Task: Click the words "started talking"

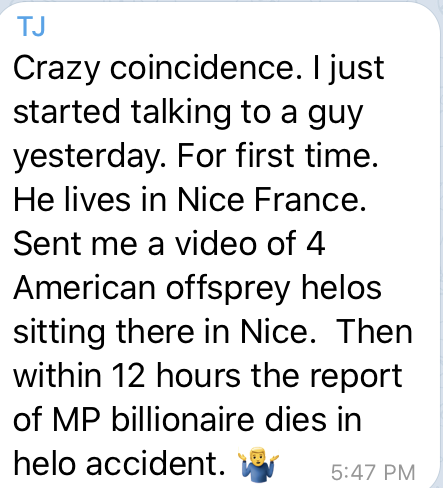Action: pos(122,113)
